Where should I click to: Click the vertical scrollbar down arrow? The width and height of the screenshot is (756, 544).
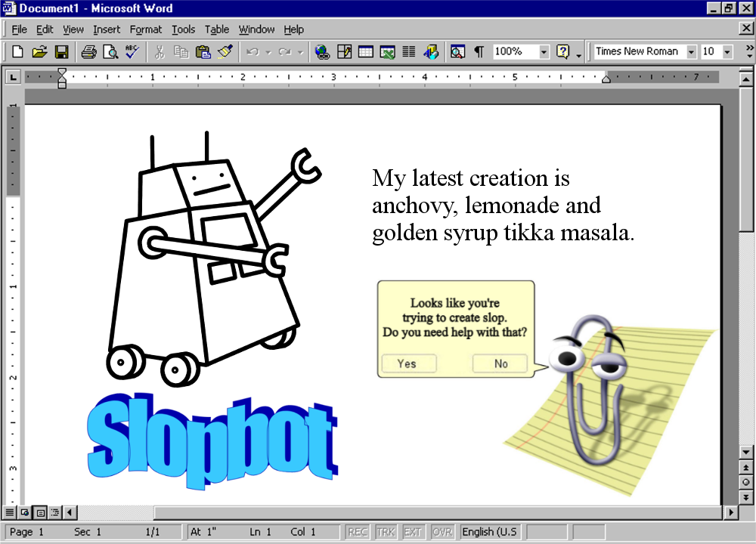[x=745, y=452]
